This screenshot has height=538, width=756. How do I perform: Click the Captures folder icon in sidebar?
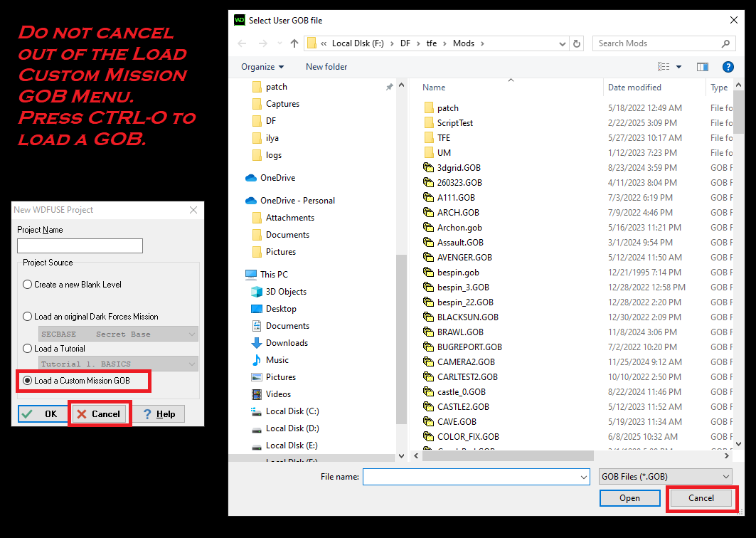click(x=257, y=104)
